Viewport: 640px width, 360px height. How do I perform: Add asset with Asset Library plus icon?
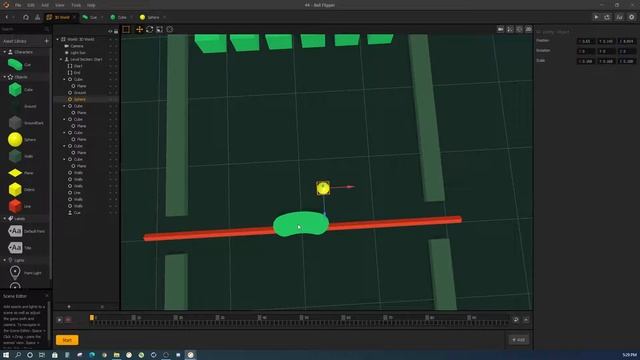pos(46,41)
